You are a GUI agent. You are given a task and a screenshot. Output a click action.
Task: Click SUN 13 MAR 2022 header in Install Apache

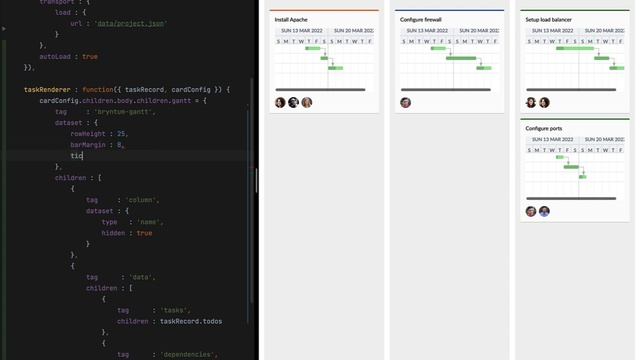302,31
